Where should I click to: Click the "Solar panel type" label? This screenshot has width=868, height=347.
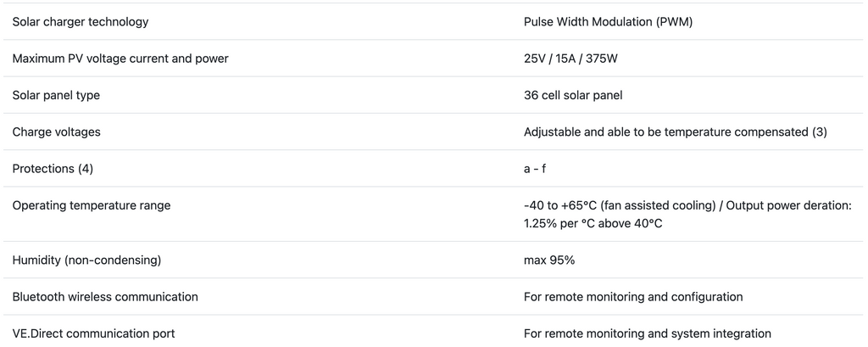click(x=56, y=95)
